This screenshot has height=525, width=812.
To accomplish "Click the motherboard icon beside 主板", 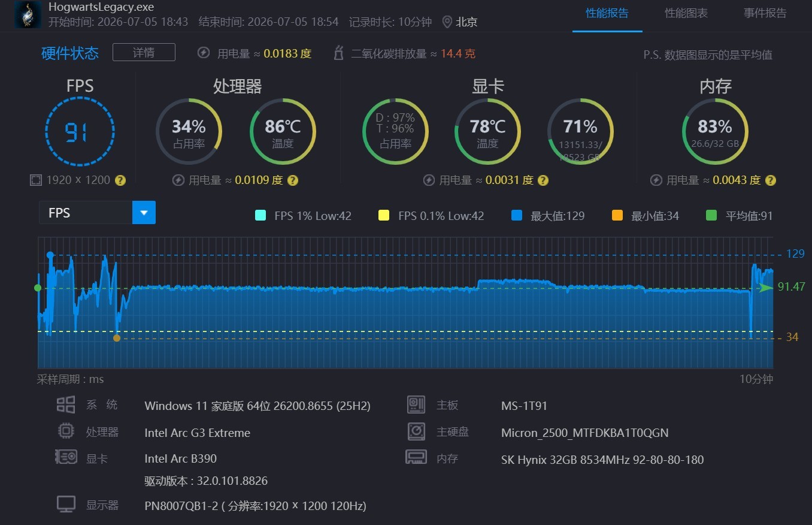I will coord(416,405).
